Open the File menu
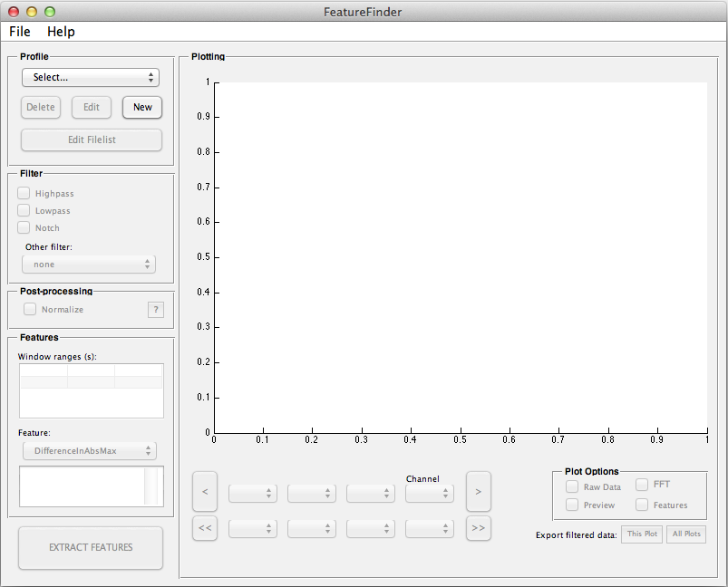 tap(20, 32)
